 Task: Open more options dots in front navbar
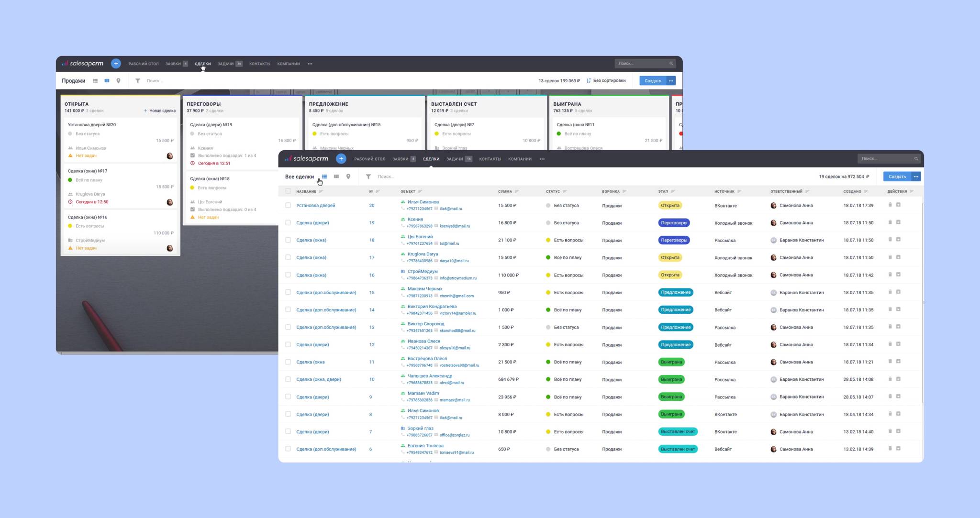pyautogui.click(x=542, y=159)
